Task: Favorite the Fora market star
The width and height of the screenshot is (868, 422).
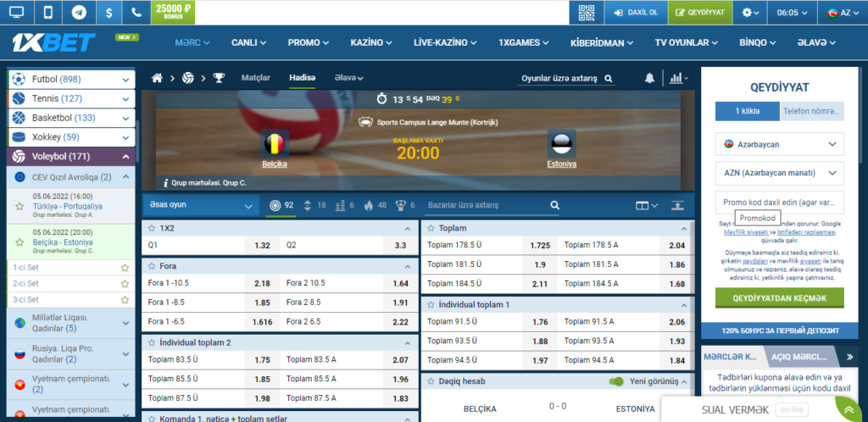Action: tap(152, 265)
